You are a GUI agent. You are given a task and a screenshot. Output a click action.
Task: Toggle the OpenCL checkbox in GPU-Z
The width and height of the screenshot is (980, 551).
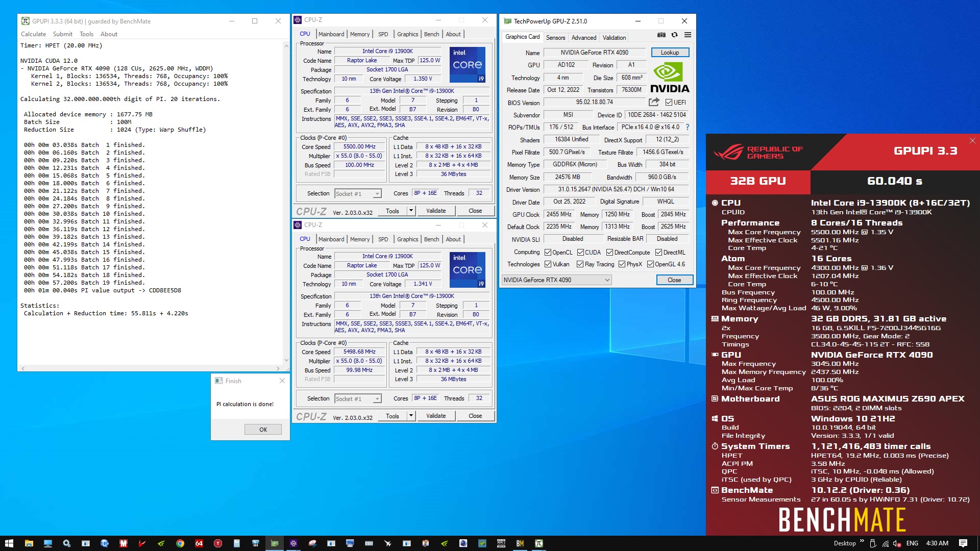548,253
